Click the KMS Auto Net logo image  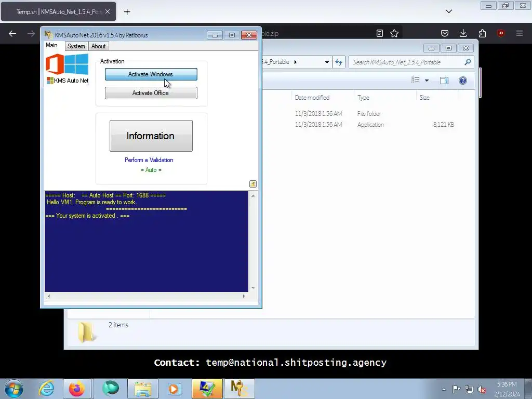tap(67, 69)
